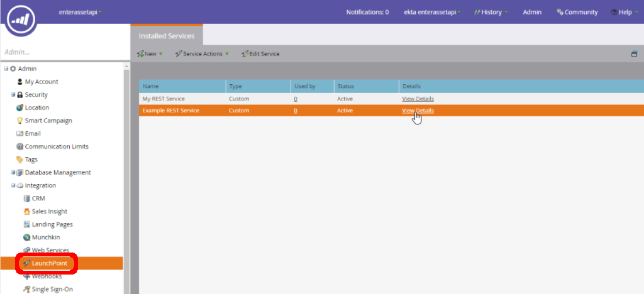The image size is (644, 294).
Task: Open View Details for Example REST Service
Action: pos(418,111)
